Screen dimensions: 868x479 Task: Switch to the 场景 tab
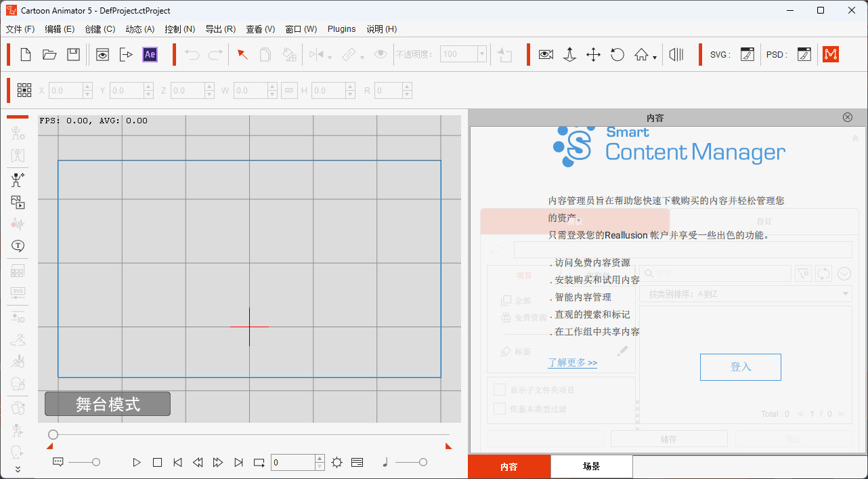point(591,467)
